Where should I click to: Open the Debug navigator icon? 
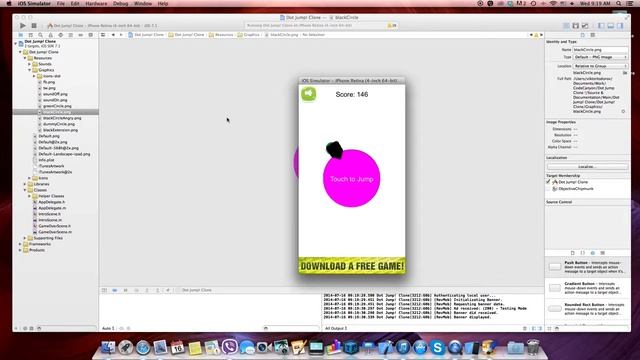[71, 35]
